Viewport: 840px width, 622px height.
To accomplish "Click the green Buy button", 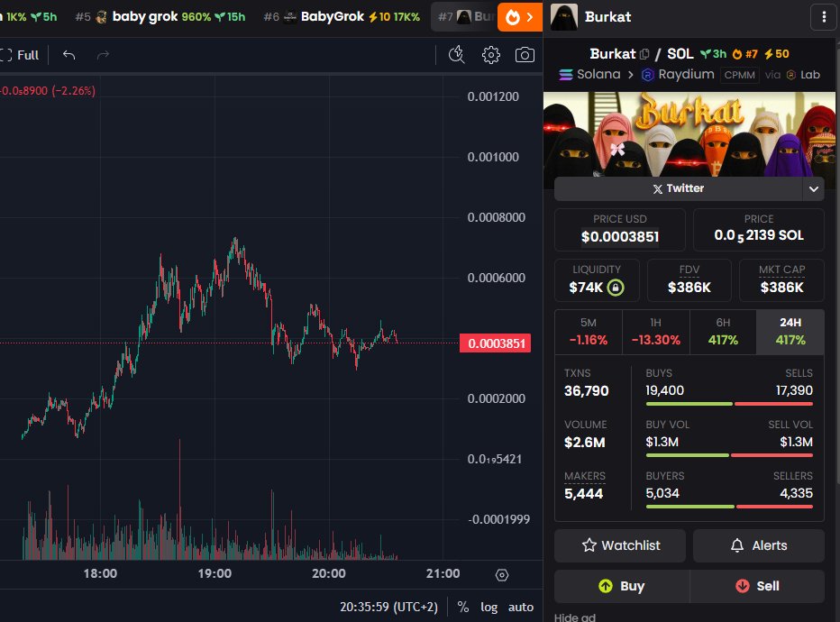I will (621, 586).
